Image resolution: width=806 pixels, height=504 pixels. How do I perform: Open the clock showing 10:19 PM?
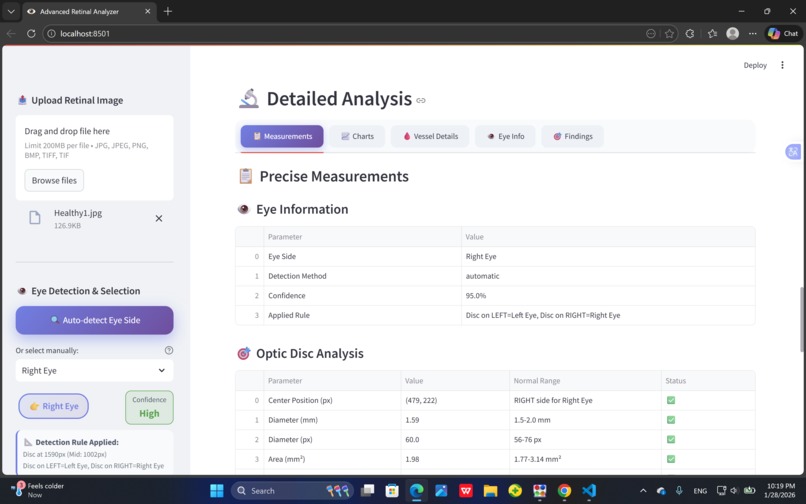pos(781,490)
